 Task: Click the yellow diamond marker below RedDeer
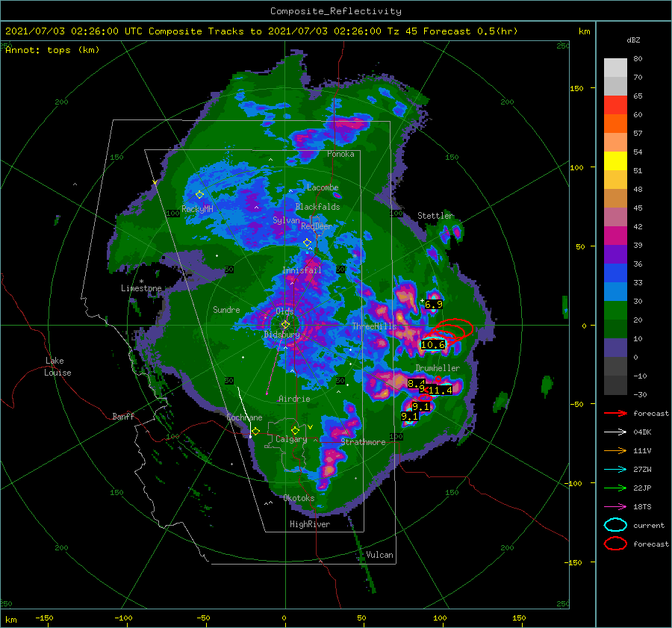(x=307, y=243)
